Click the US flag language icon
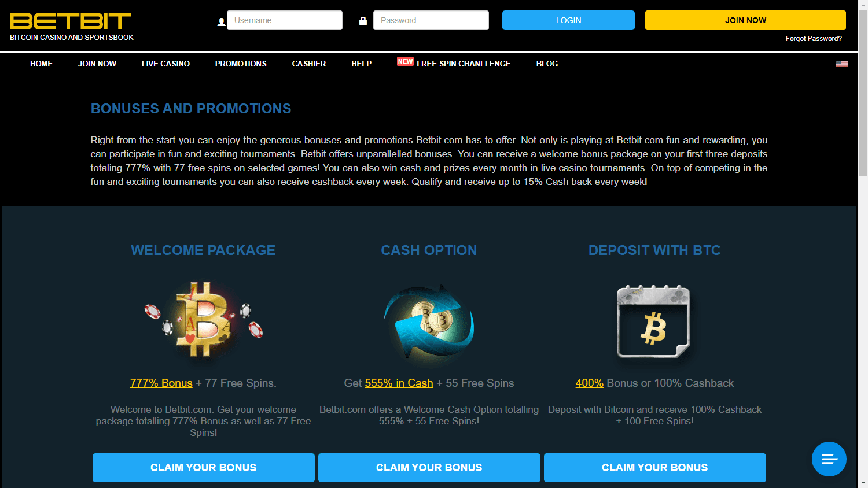This screenshot has width=868, height=488. point(842,64)
